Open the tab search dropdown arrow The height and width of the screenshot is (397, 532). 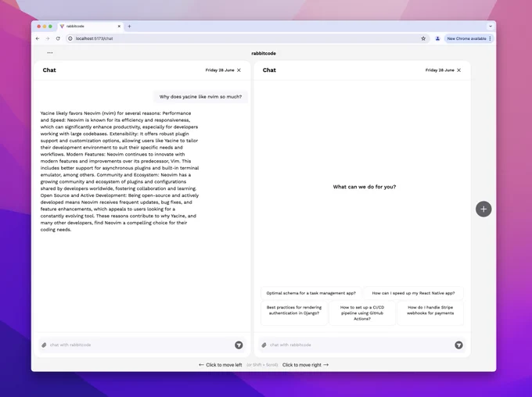click(x=491, y=26)
